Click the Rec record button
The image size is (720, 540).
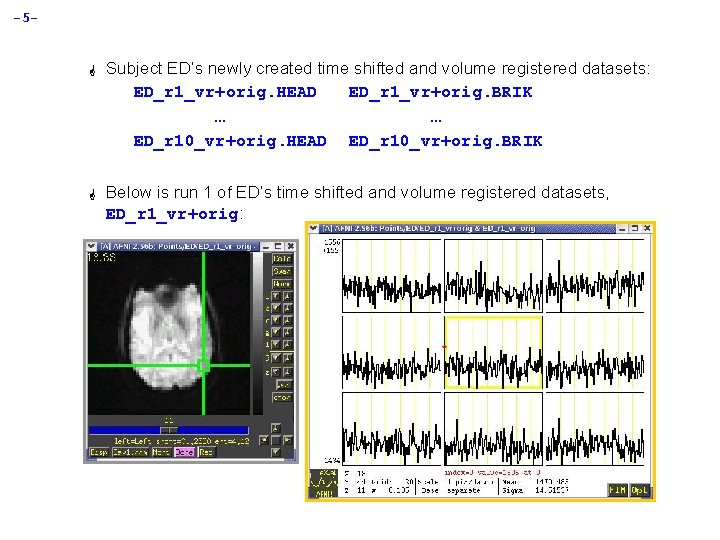206,452
